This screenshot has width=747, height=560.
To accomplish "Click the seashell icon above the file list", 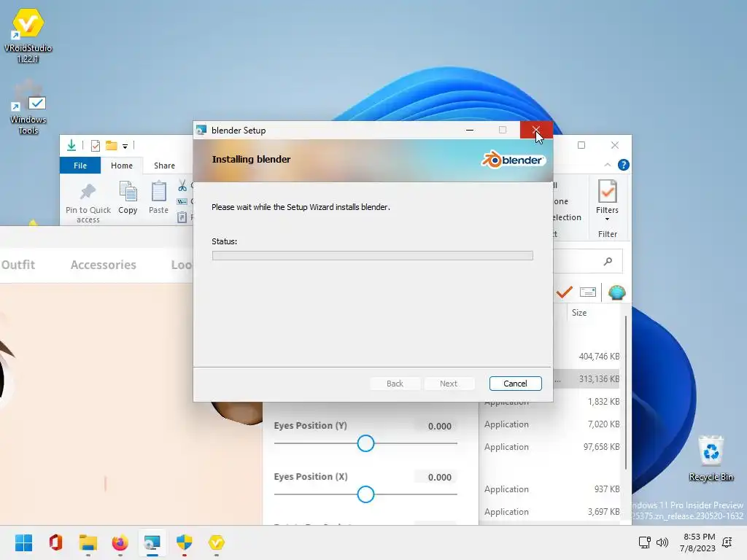I will pos(616,292).
